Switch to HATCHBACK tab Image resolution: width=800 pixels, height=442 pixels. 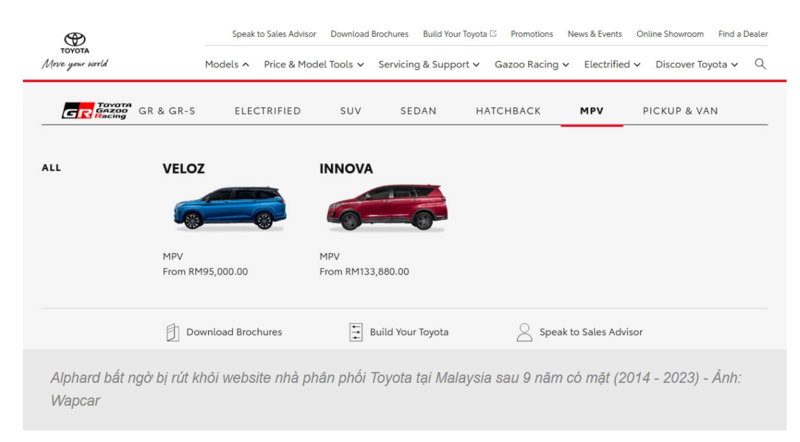tap(508, 111)
